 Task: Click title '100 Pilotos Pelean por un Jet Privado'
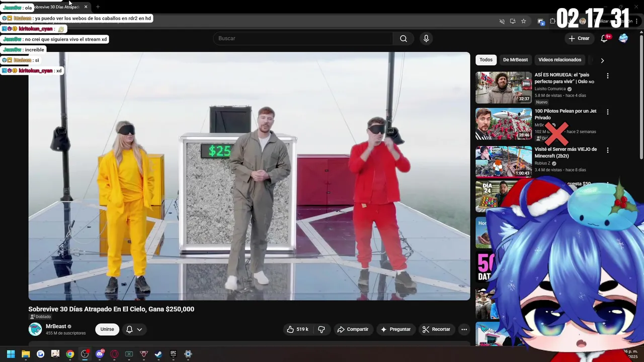(566, 115)
